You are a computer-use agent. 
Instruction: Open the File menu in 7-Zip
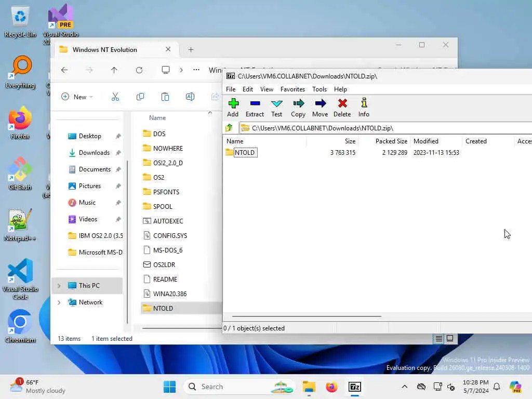230,89
